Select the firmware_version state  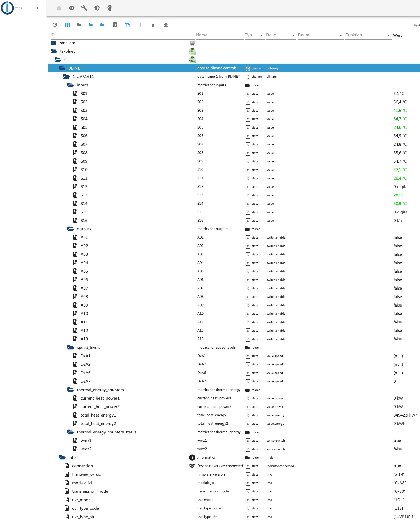234,474
